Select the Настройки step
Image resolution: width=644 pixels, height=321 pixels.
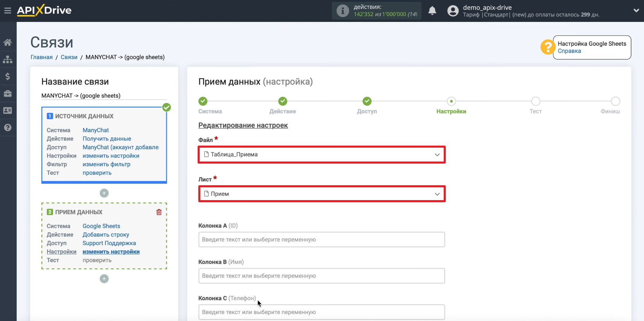(451, 101)
